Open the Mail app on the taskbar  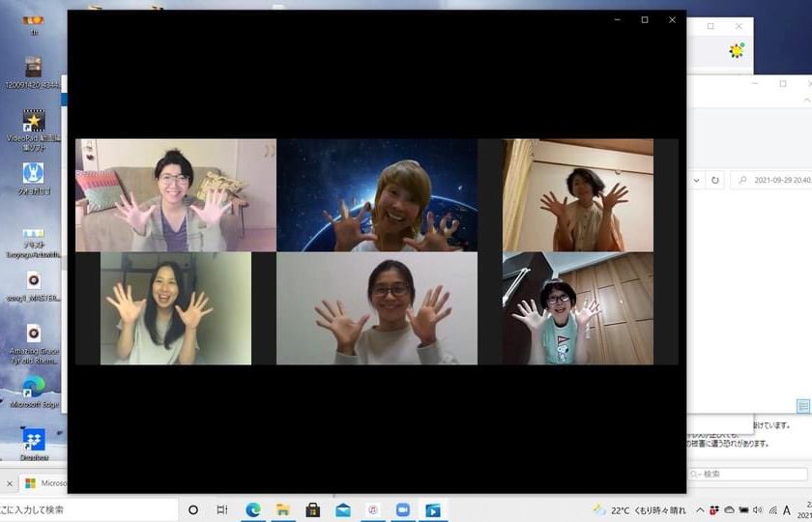pos(343,509)
